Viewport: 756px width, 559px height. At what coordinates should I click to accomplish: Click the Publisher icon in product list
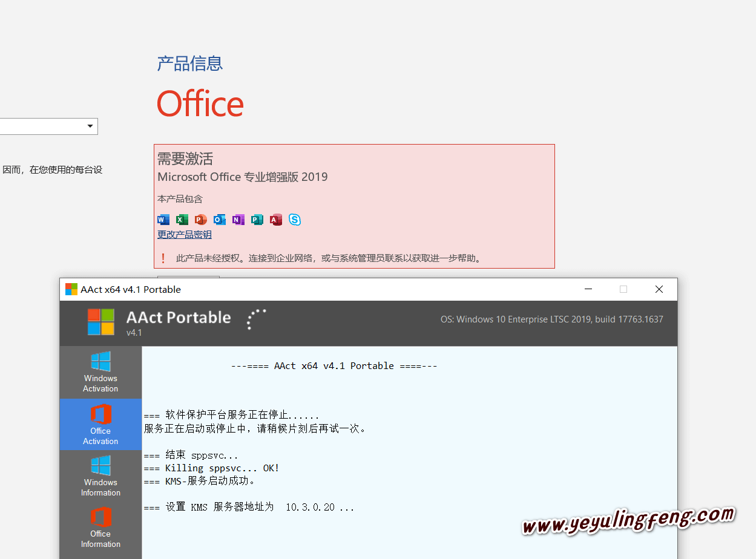(257, 220)
